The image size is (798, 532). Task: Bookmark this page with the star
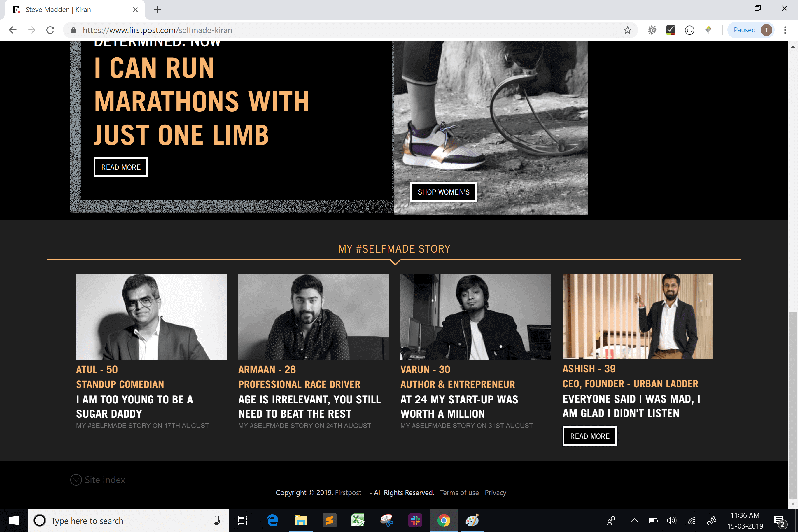coord(627,30)
